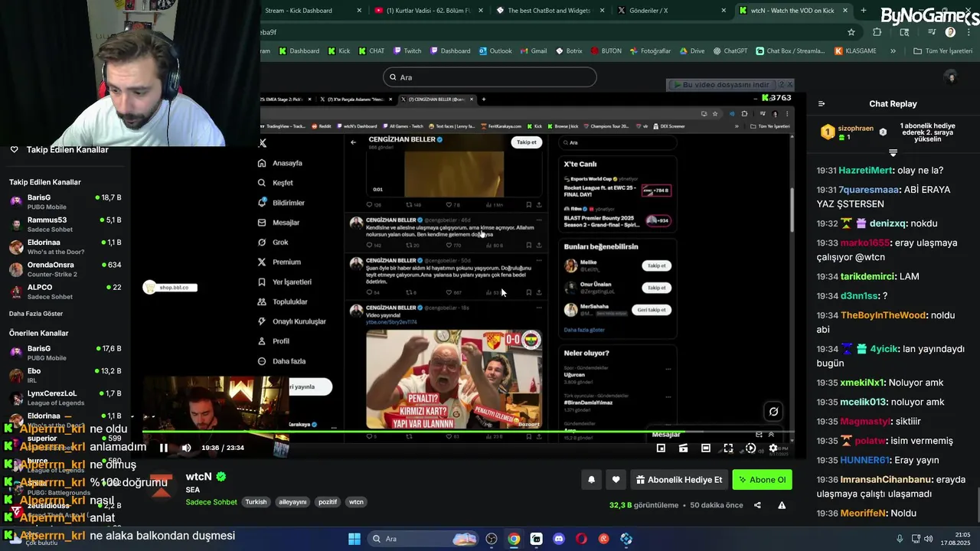Open Rammus53 channel in the sidebar
Image resolution: width=980 pixels, height=551 pixels.
[x=65, y=224]
